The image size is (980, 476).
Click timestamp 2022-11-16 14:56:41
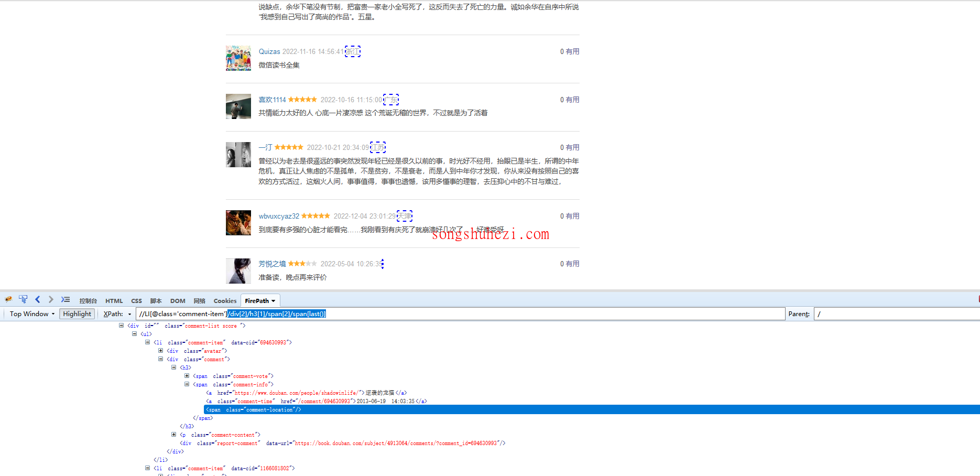point(313,51)
